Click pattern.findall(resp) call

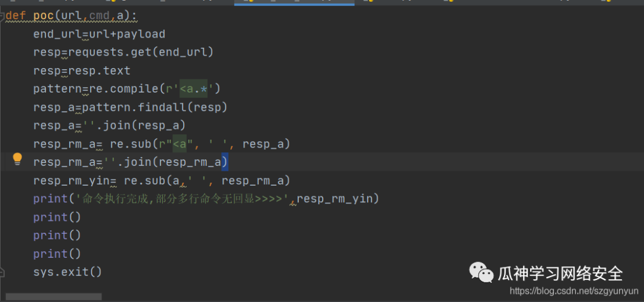155,107
